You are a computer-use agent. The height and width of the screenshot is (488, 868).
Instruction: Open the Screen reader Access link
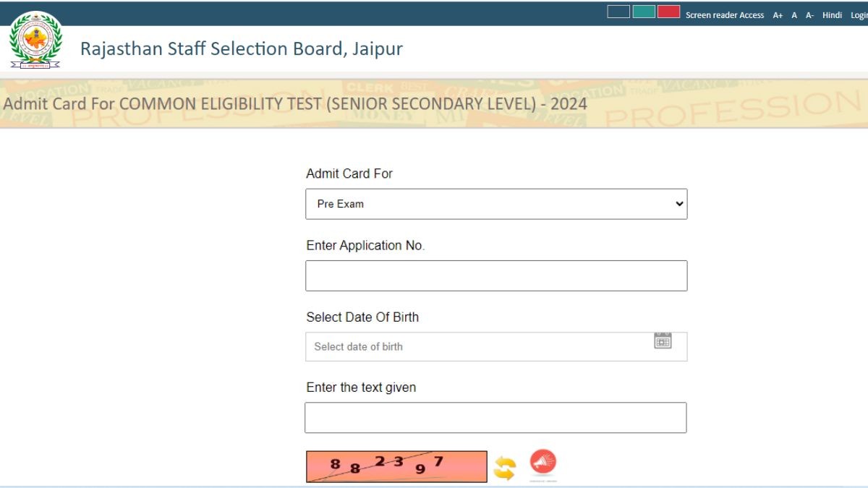click(725, 15)
